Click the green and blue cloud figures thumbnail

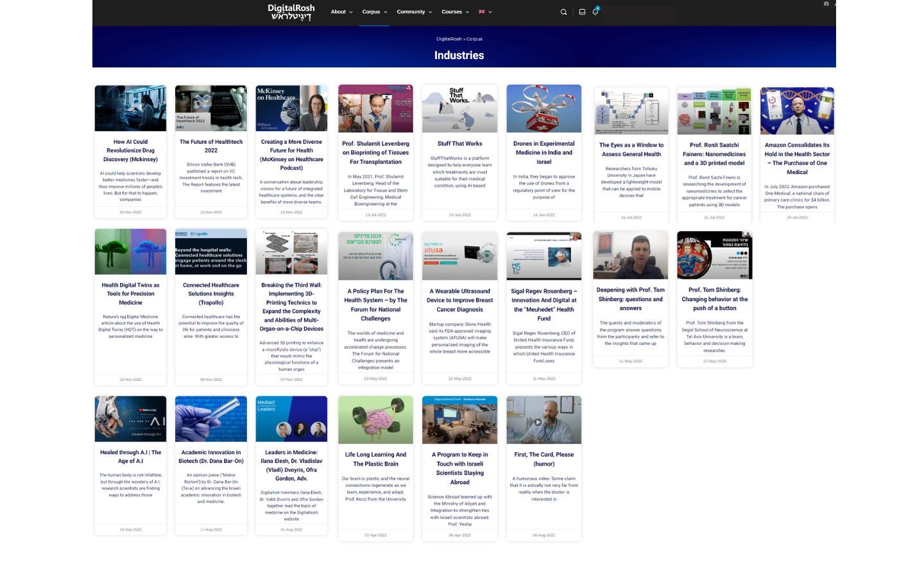coord(130,252)
